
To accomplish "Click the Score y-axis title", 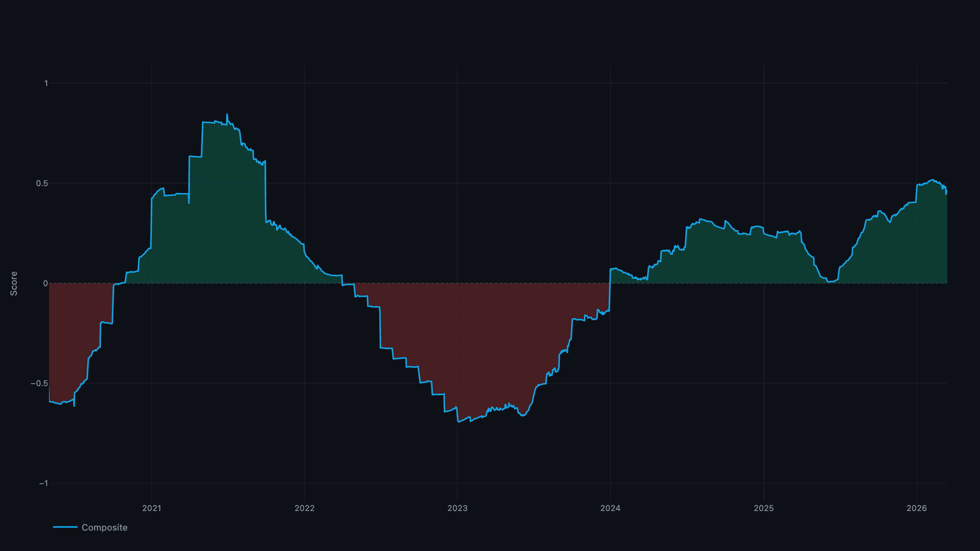I will (x=14, y=283).
